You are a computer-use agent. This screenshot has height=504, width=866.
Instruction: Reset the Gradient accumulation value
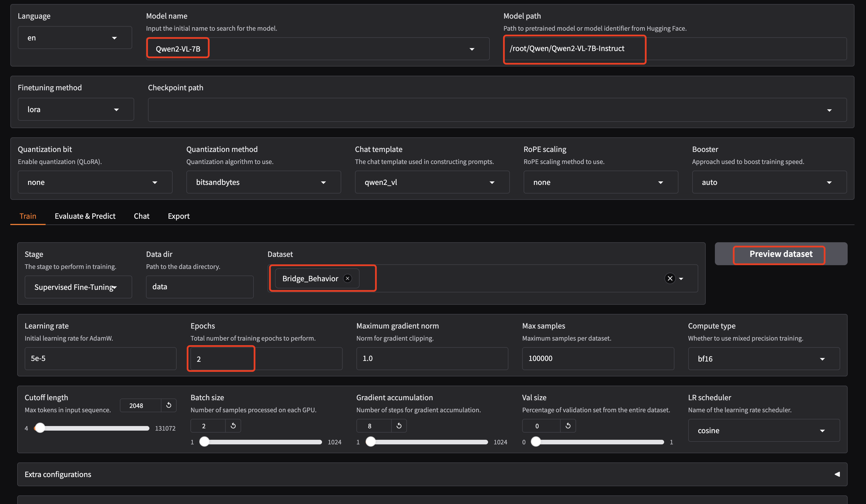pyautogui.click(x=399, y=426)
